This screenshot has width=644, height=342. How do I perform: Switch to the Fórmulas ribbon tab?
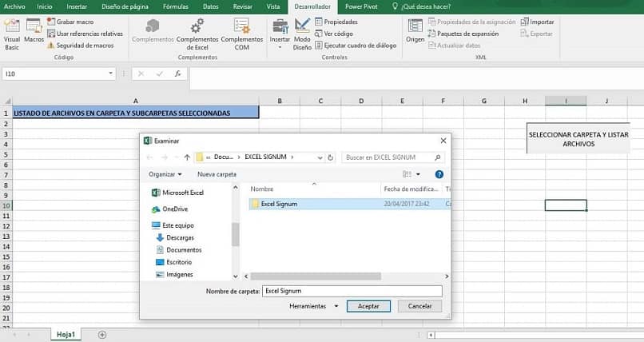coord(175,6)
